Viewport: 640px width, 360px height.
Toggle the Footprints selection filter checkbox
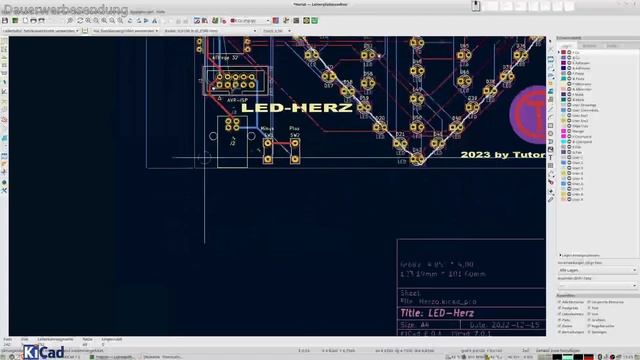560,308
